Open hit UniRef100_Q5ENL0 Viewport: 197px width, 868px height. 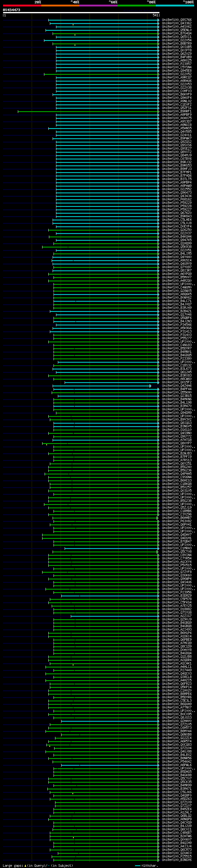point(177,30)
